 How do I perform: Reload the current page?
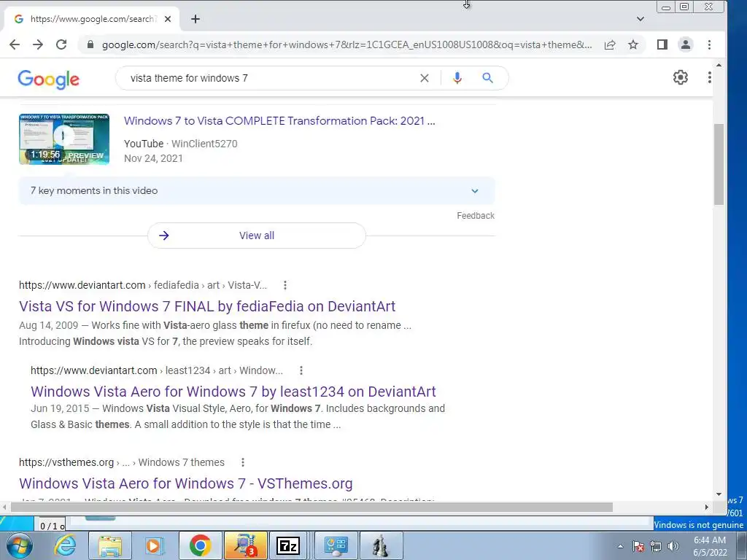61,44
